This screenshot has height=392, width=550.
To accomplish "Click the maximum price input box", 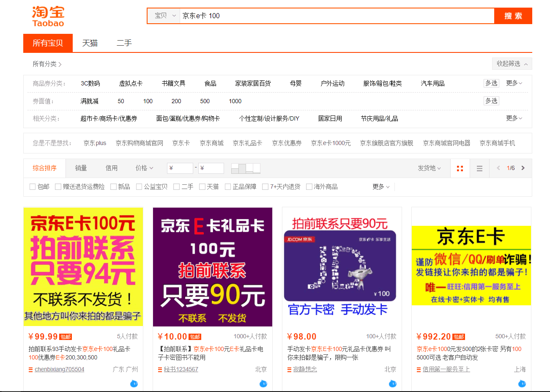I will tap(211, 168).
